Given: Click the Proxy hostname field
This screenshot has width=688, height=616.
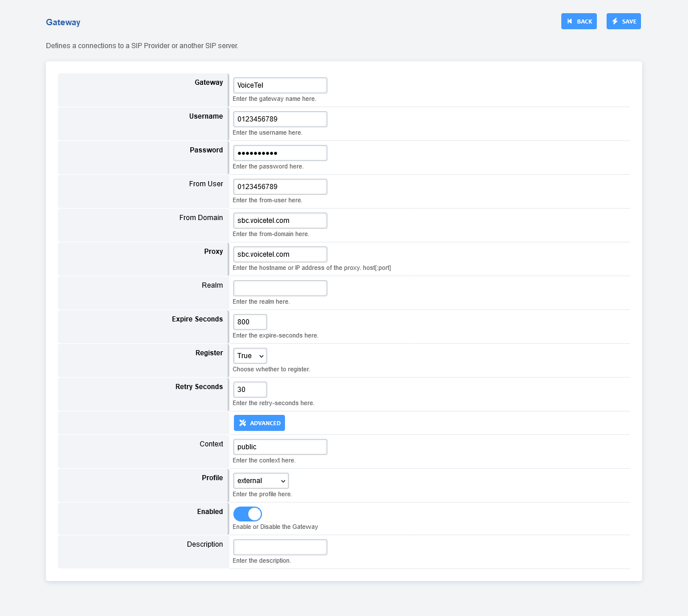Looking at the screenshot, I should (280, 254).
